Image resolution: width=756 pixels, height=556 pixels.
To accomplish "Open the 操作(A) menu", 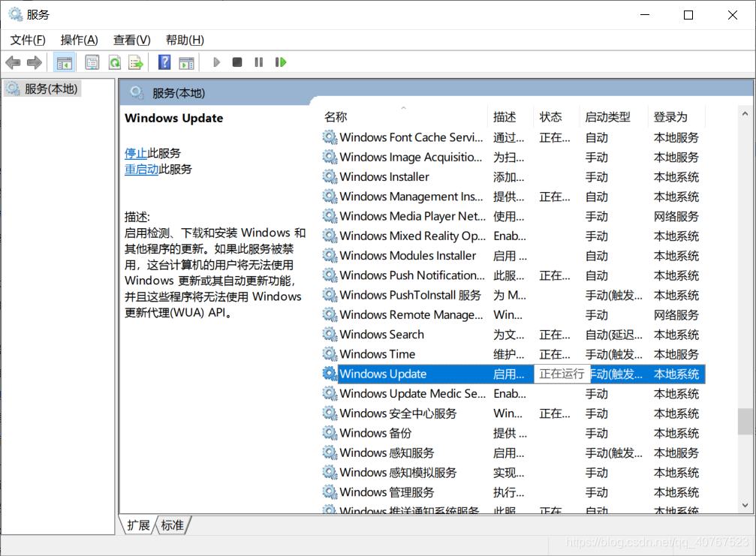I will 80,40.
